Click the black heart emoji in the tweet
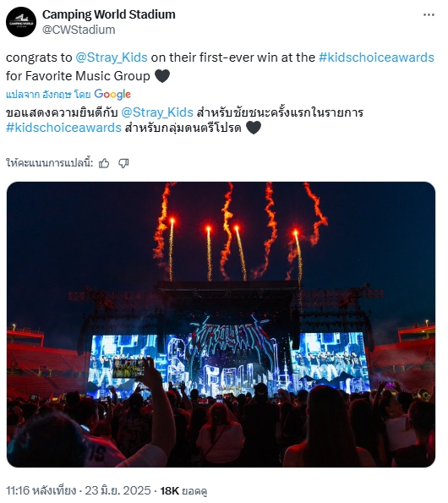 (162, 76)
